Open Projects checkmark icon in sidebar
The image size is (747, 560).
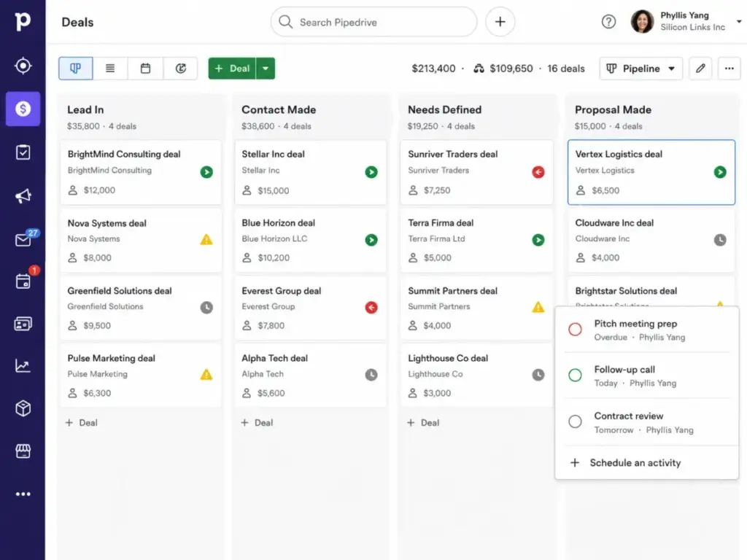23,152
